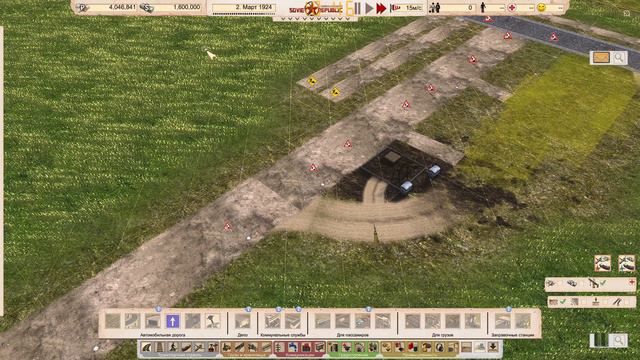Screen dimensions: 640x360
Task: Uncheck the green-checked box beside the crane icon
Action: (x=603, y=282)
